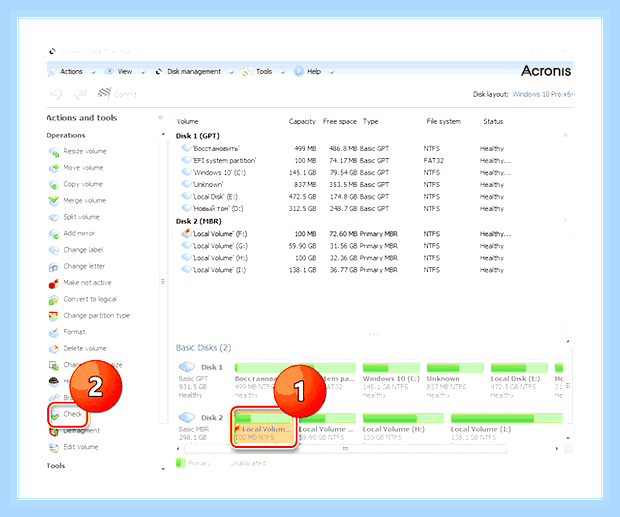The height and width of the screenshot is (517, 620).
Task: Collapse the Disk 1 (GPT) group
Action: point(565,135)
